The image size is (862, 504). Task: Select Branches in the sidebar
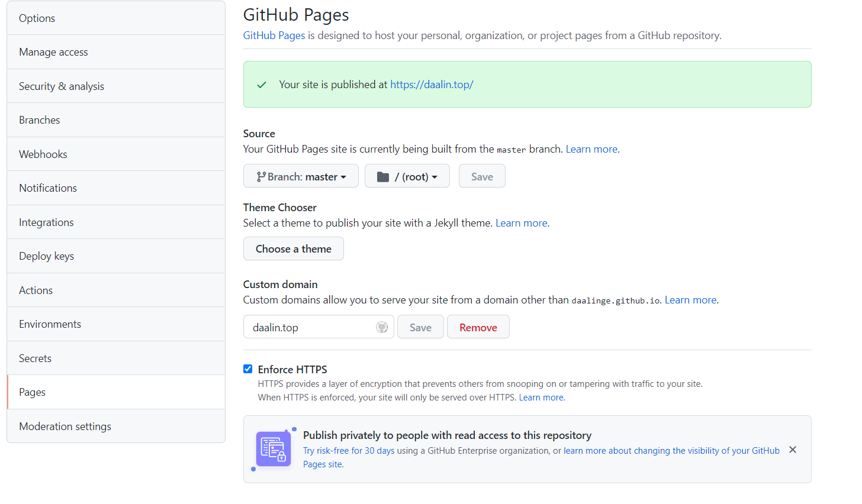point(116,120)
